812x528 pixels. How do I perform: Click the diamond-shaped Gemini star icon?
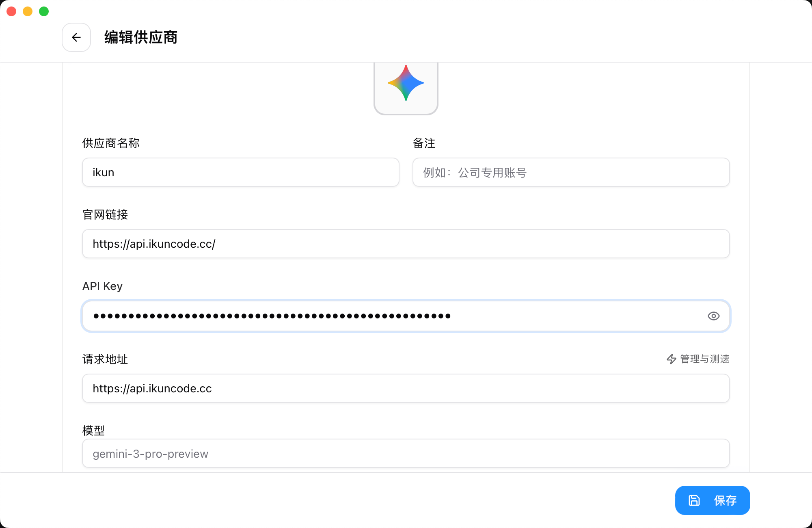[x=406, y=83]
